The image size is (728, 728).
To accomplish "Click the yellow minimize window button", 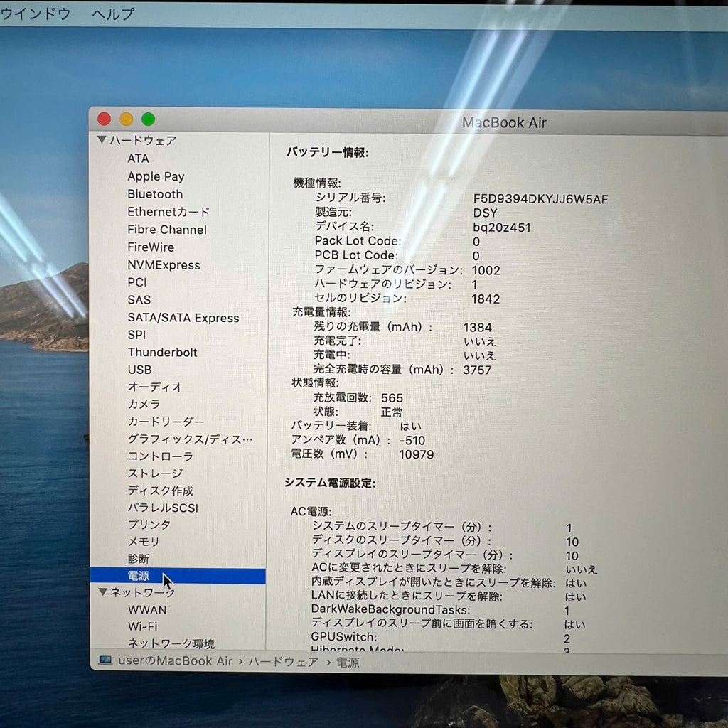I will (127, 119).
